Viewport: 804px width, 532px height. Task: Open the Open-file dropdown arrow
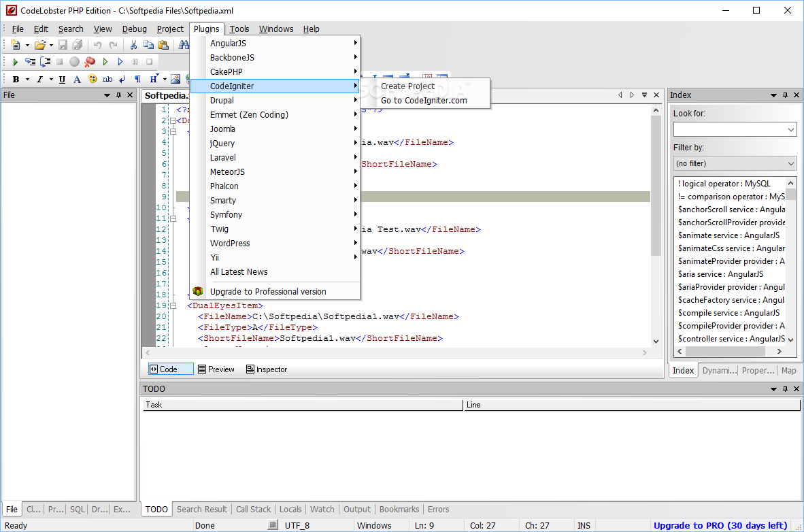pyautogui.click(x=51, y=45)
